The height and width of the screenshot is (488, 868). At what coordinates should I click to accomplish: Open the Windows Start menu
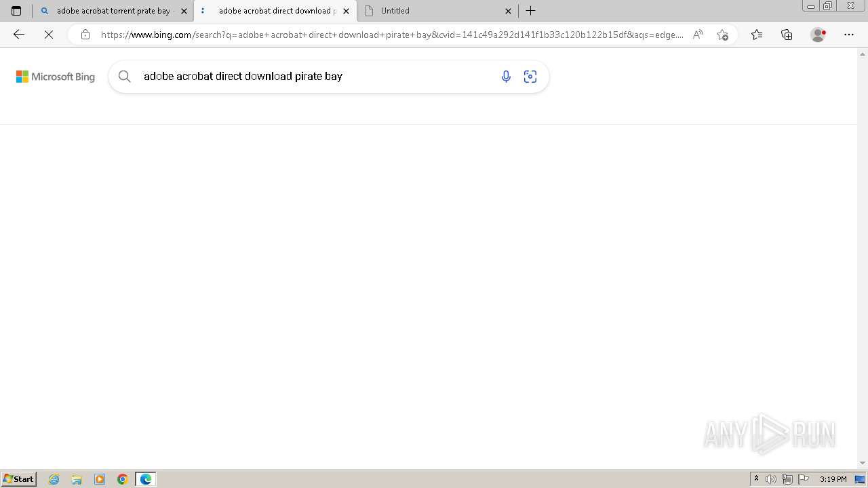point(18,479)
